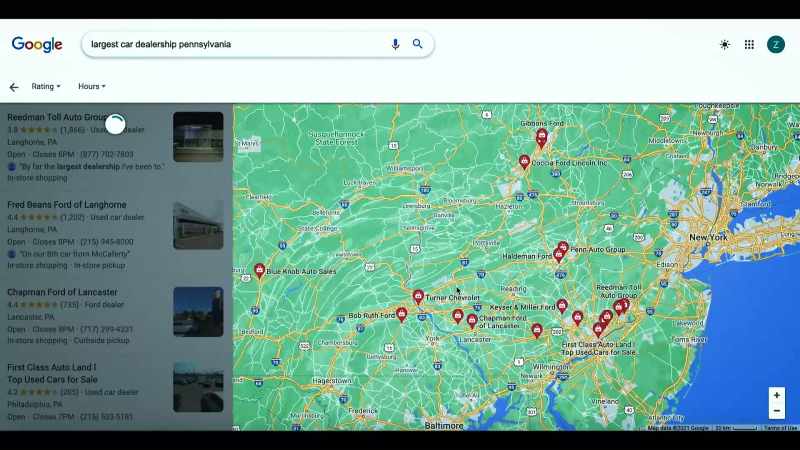Select the Gibbons Ford map pin
Image resolution: width=800 pixels, height=450 pixels.
click(x=541, y=137)
